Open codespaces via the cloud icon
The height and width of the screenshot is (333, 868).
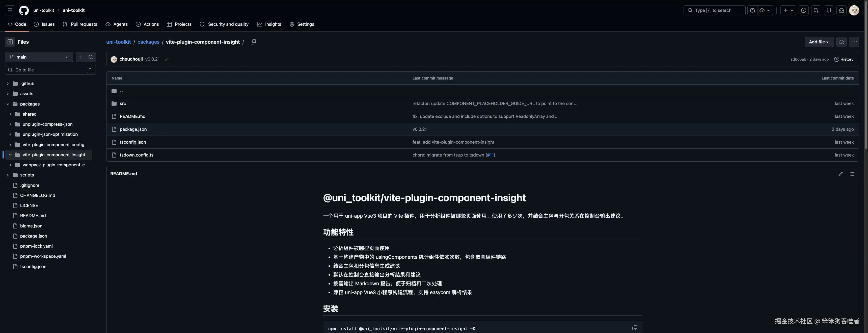842,42
